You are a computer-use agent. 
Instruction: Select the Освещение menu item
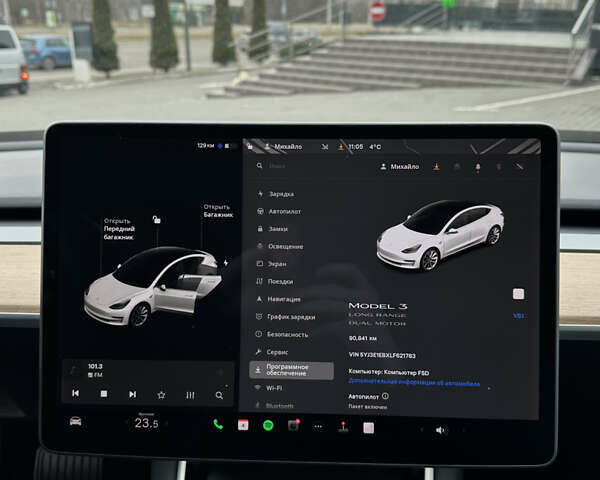[x=280, y=246]
